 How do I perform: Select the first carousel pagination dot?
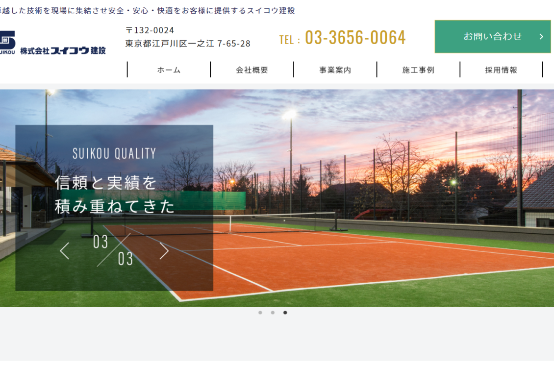[260, 313]
